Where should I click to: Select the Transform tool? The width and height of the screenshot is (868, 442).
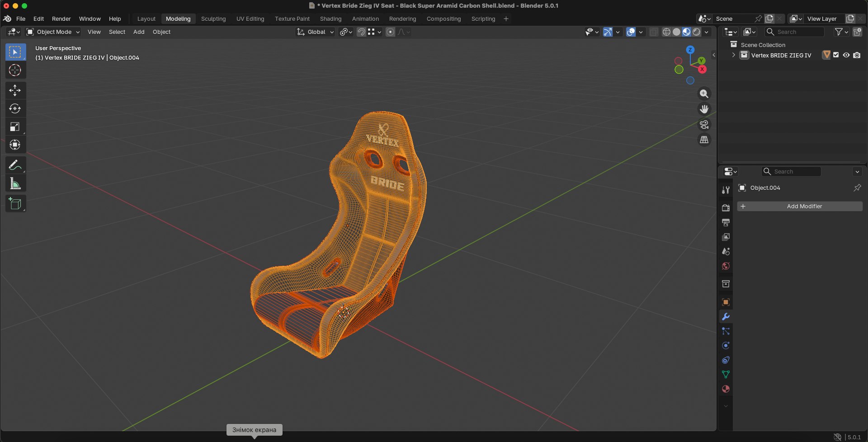15,145
